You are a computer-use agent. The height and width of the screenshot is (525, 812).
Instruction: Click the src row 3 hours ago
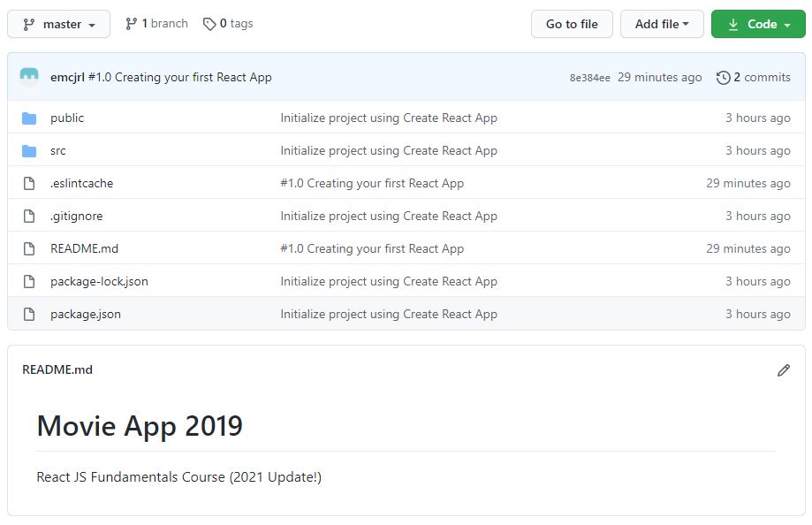pyautogui.click(x=757, y=151)
